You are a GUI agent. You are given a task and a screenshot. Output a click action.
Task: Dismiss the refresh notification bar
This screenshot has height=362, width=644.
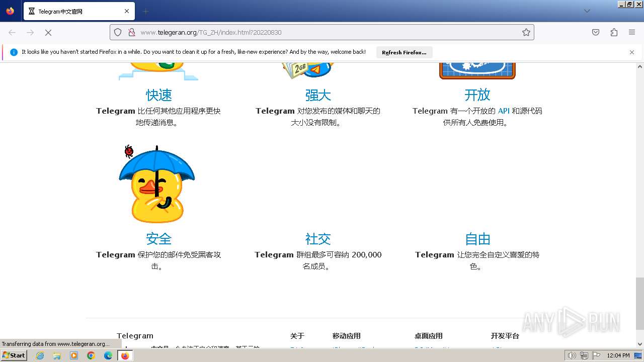[632, 52]
